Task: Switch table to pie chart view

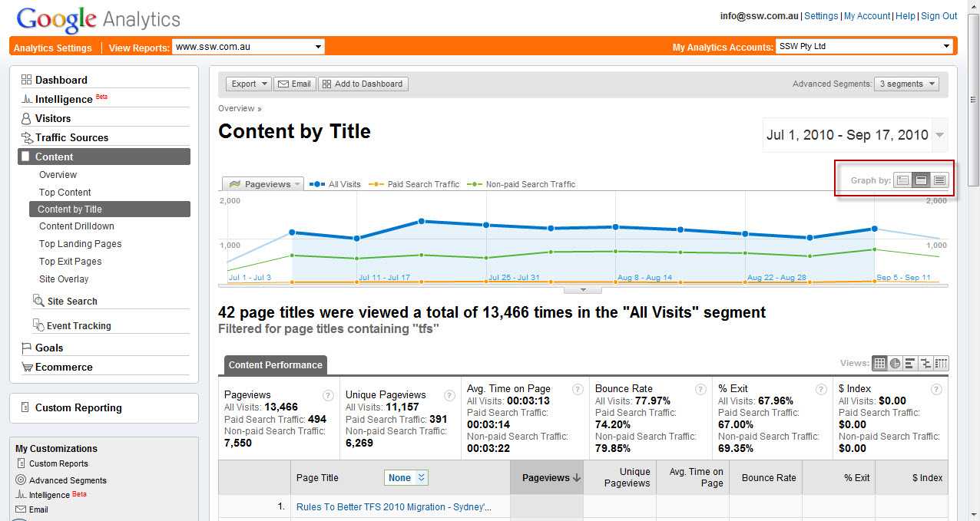Action: 895,364
